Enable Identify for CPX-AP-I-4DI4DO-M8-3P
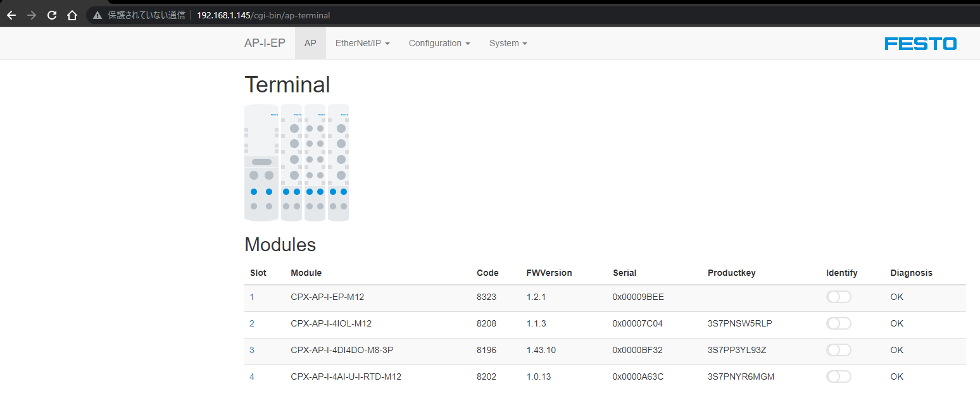 click(x=839, y=350)
